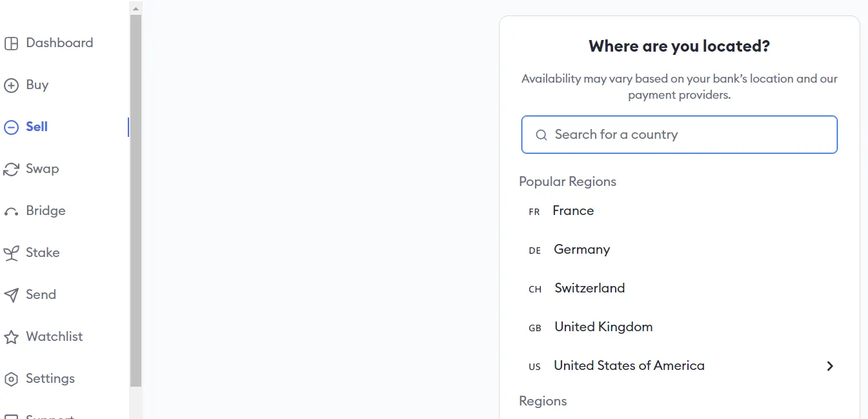Click the Swap arrows icon
This screenshot has height=419, width=868.
click(x=11, y=169)
